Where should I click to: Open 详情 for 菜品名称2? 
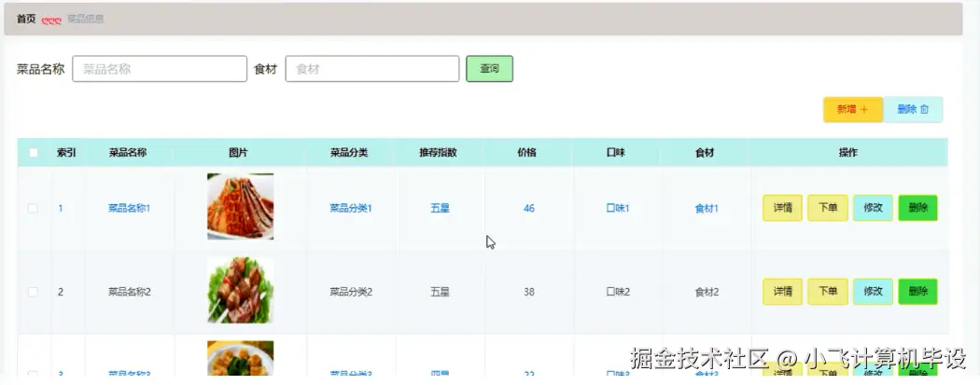tap(782, 292)
